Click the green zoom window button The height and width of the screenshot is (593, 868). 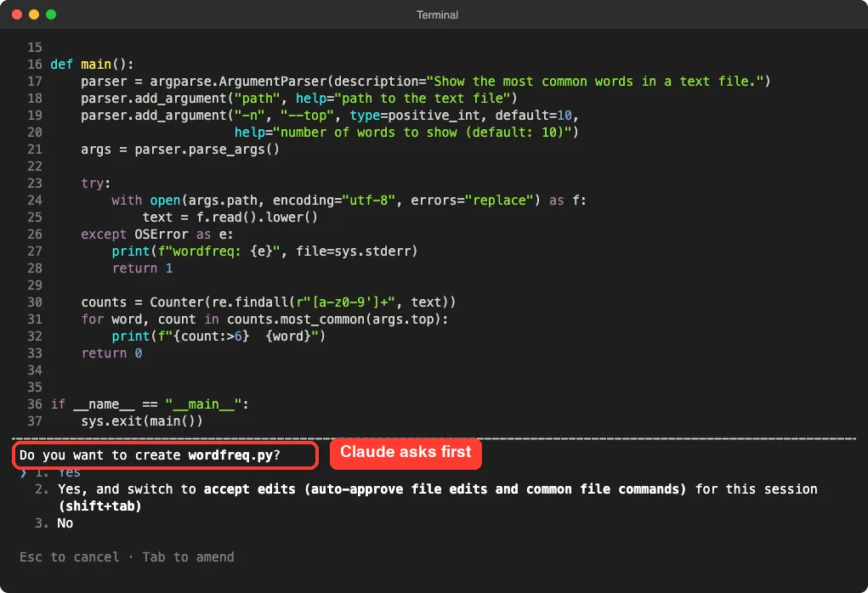pos(51,14)
